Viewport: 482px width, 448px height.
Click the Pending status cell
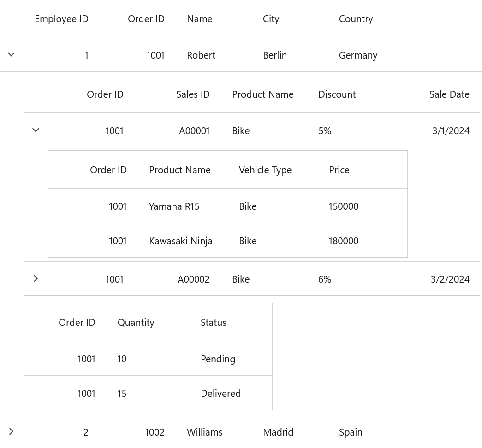pyautogui.click(x=218, y=359)
